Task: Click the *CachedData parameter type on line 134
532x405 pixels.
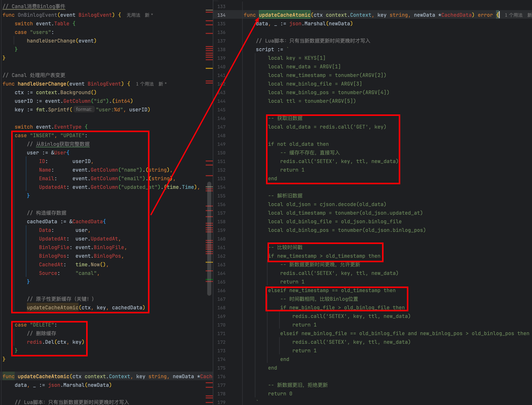Action: coord(456,15)
